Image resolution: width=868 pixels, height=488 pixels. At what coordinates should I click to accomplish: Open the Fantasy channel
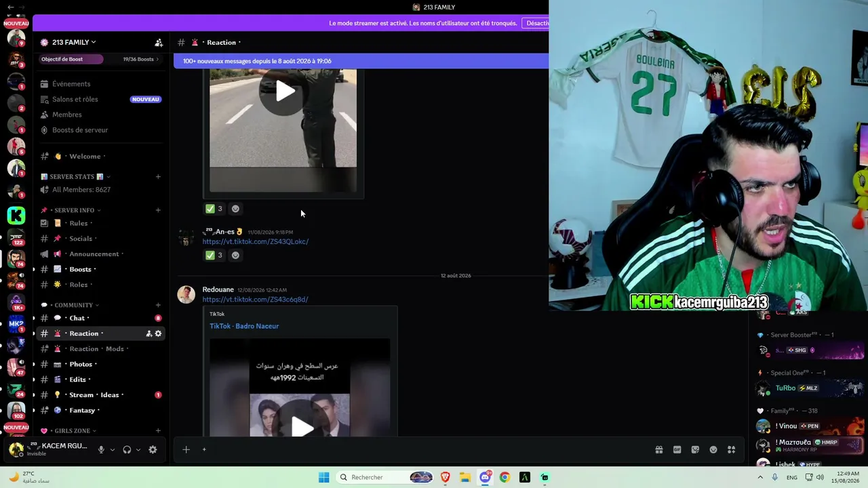tap(82, 410)
